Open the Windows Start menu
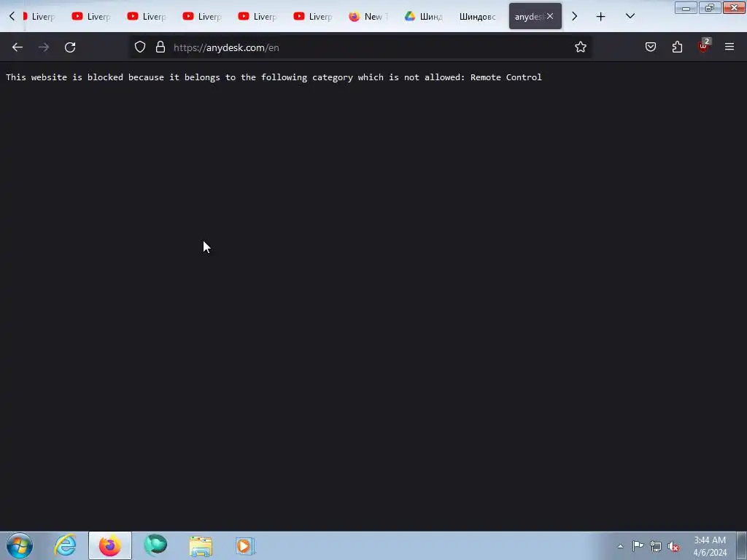 click(20, 545)
